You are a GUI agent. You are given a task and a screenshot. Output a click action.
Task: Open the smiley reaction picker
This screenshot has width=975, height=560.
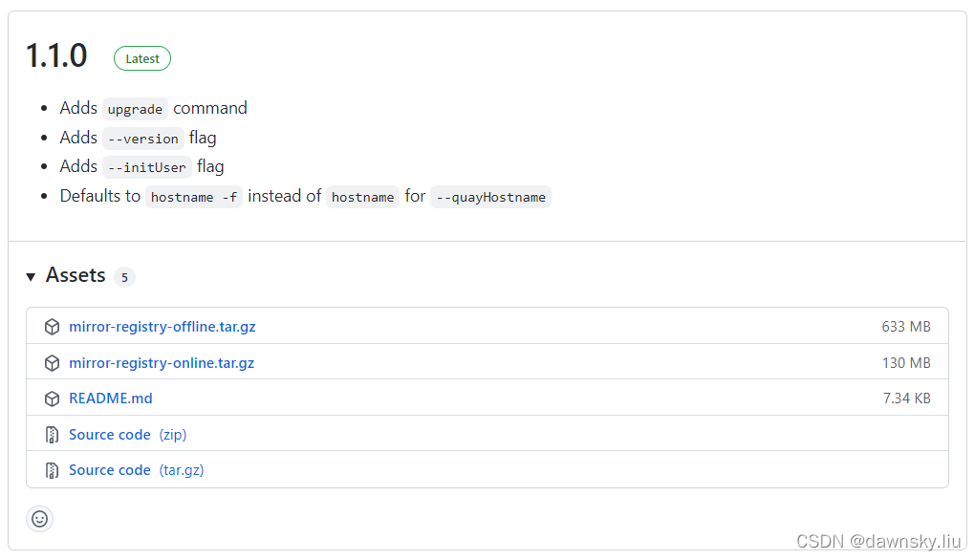[x=40, y=519]
